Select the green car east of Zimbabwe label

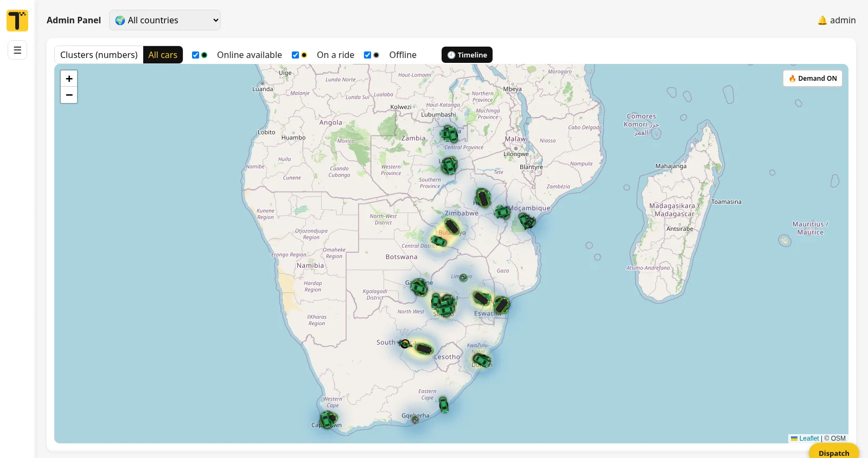click(x=502, y=212)
